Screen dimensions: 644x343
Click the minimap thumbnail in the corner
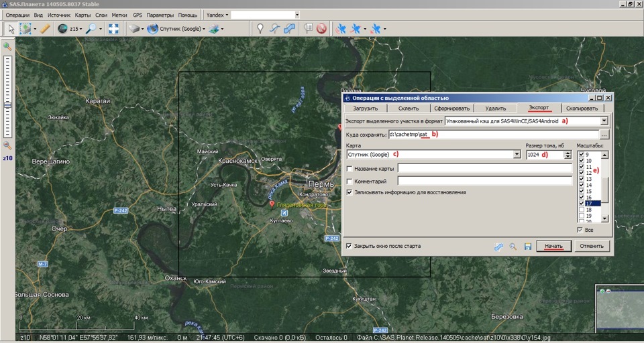point(620,309)
